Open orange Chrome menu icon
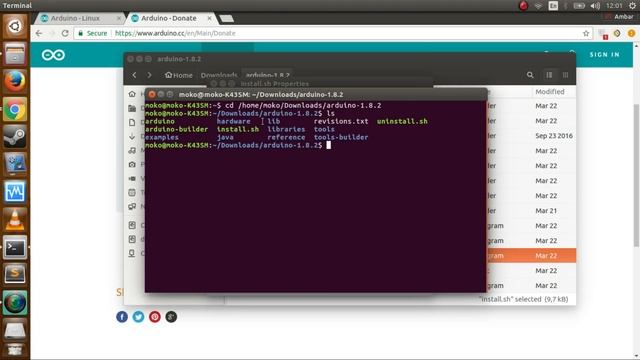The height and width of the screenshot is (360, 640). point(631,33)
